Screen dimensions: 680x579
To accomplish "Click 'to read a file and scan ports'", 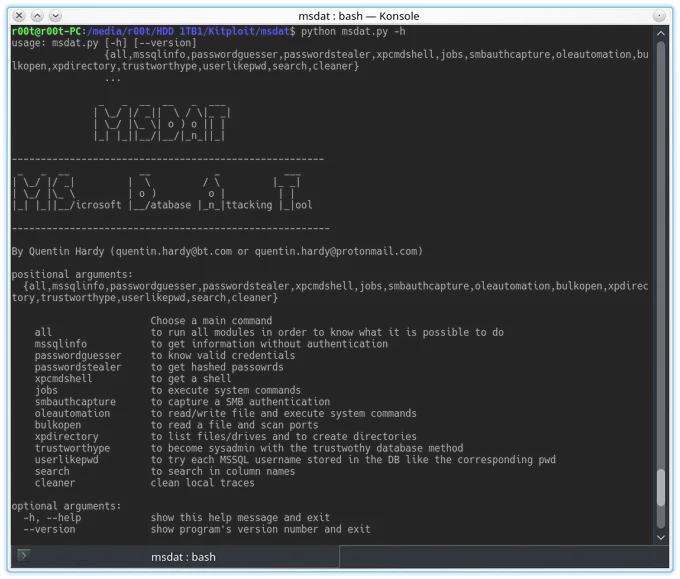I will [234, 425].
